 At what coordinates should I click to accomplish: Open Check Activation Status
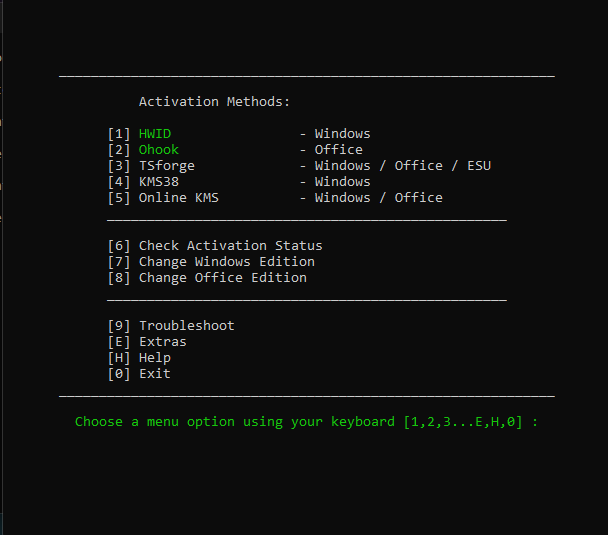tap(230, 246)
